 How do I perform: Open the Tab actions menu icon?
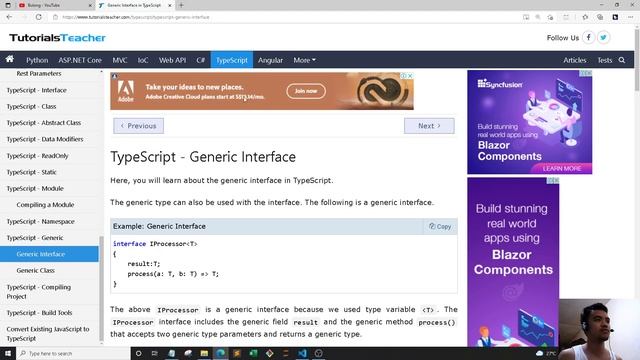[8, 5]
